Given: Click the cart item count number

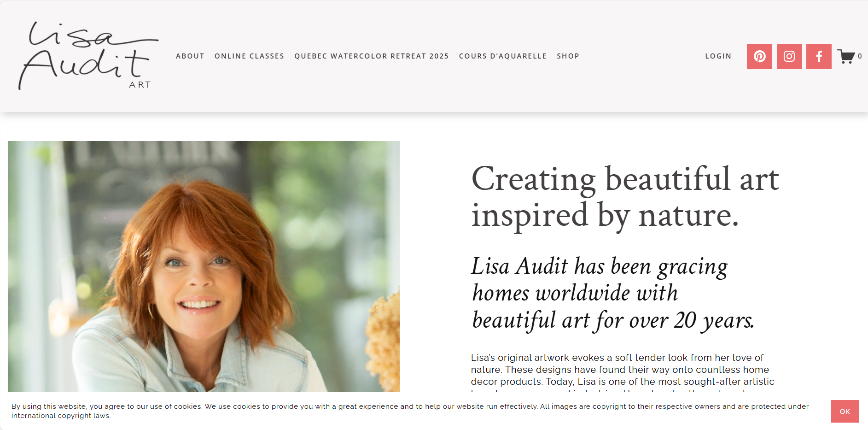Looking at the screenshot, I should tap(860, 56).
